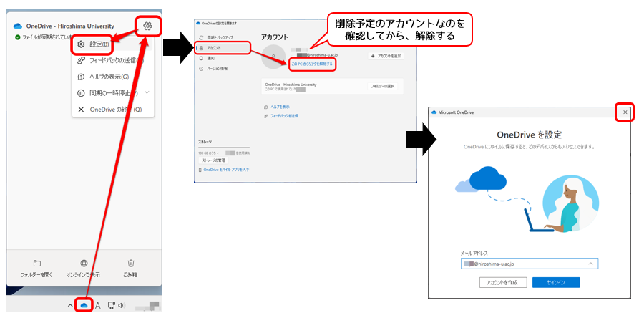Open the ごみ箱 recycle bin button
Screen dimensions: 644x328
click(x=130, y=269)
